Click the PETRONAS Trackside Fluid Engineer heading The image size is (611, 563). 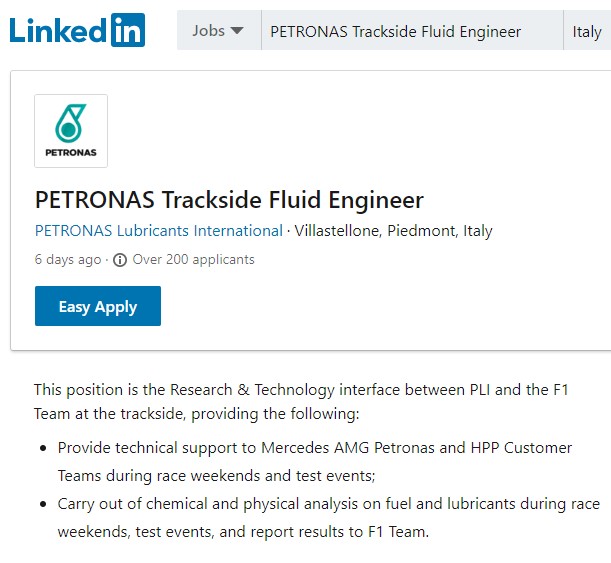229,200
